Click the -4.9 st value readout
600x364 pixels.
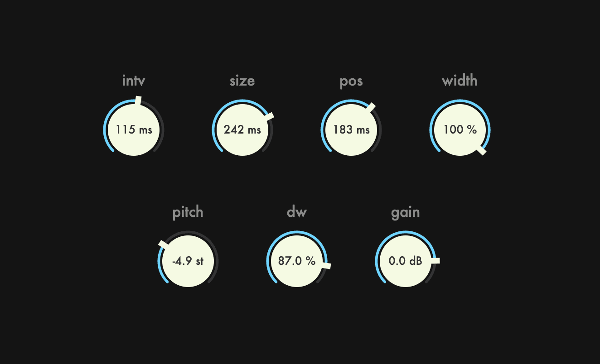tap(188, 261)
